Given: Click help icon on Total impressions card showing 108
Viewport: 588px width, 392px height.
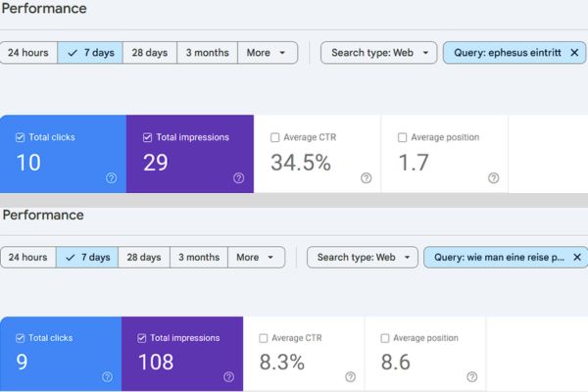Looking at the screenshot, I should pos(228,376).
